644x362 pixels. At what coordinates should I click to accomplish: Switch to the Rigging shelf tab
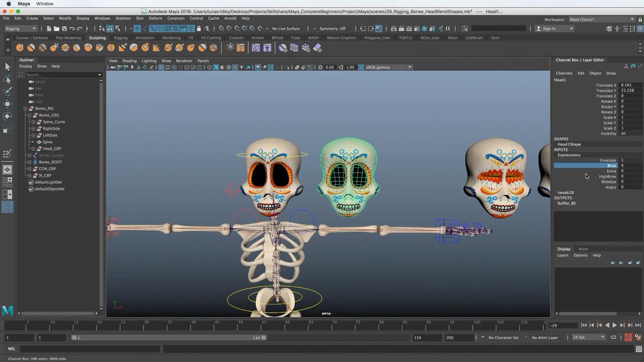120,38
